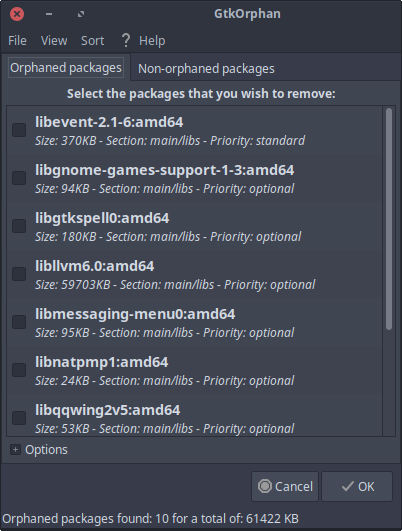Image resolution: width=402 pixels, height=531 pixels.
Task: Switch to the Non-orphaned packages tab
Action: coord(206,69)
